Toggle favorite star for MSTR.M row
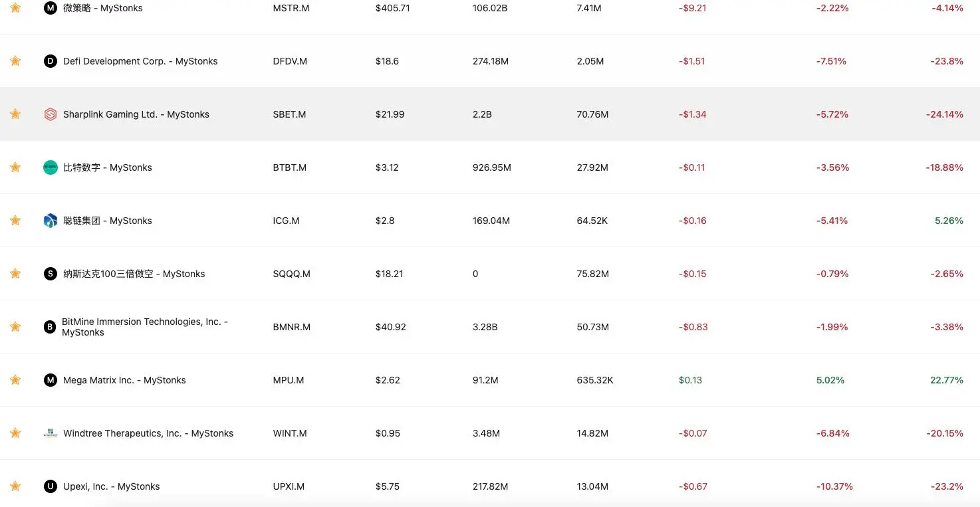 15,8
